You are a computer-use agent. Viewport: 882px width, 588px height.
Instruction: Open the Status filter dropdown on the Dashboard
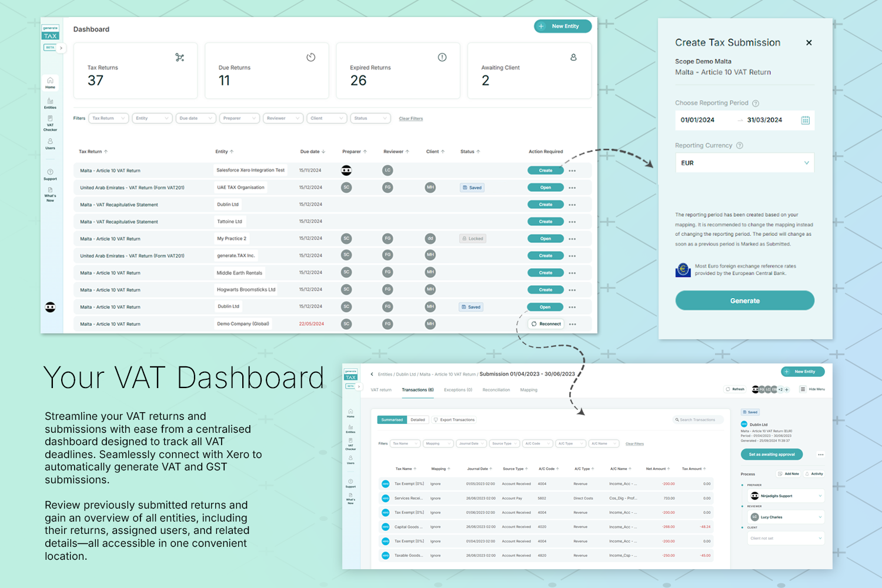coord(370,118)
